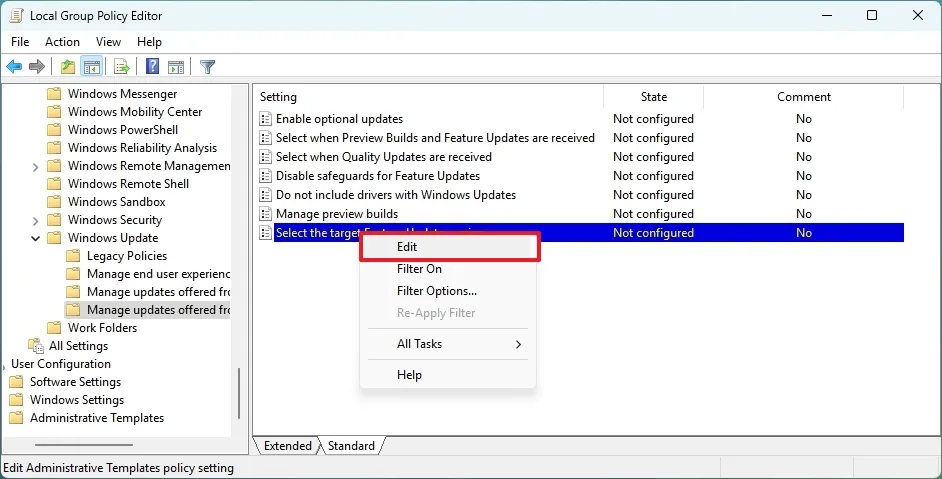Viewport: 942px width, 479px height.
Task: Select the Preview Builds and Feature Updates setting
Action: point(435,138)
